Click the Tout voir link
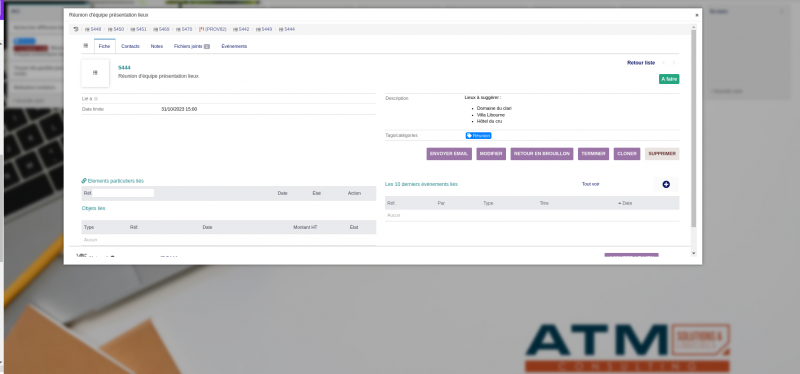The width and height of the screenshot is (800, 374). 591,184
